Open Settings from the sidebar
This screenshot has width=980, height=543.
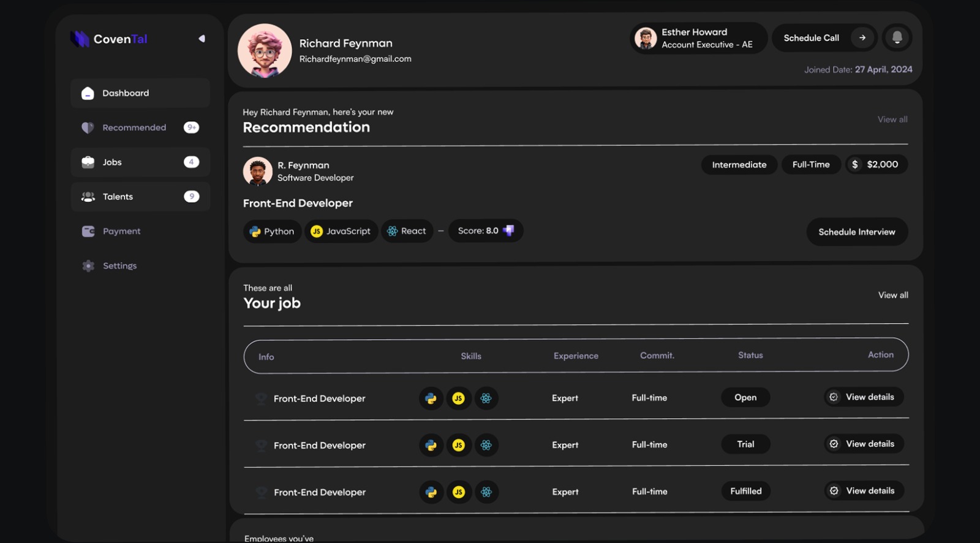point(119,266)
